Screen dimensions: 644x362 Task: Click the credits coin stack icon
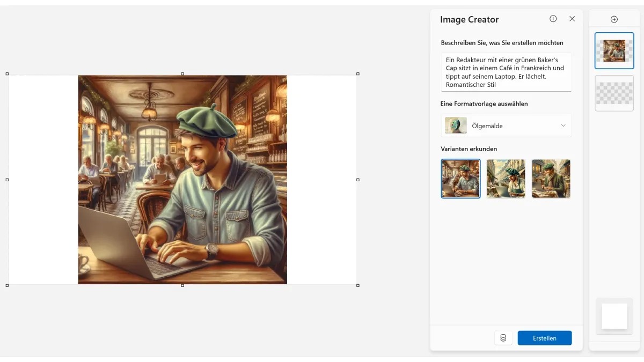pos(503,338)
